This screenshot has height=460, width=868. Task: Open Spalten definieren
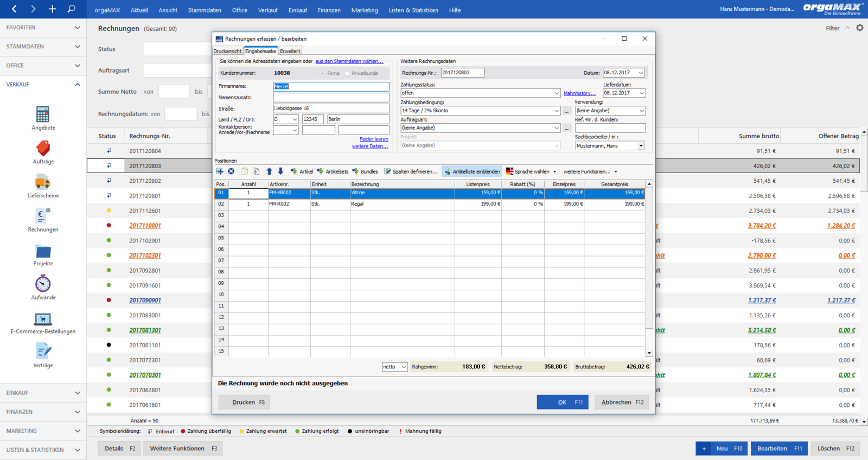[x=410, y=171]
